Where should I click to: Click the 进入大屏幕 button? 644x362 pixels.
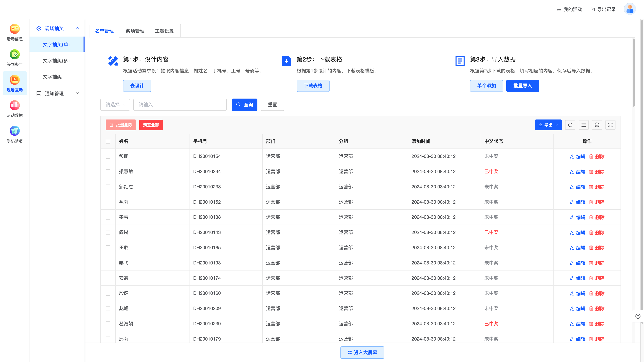tap(362, 352)
